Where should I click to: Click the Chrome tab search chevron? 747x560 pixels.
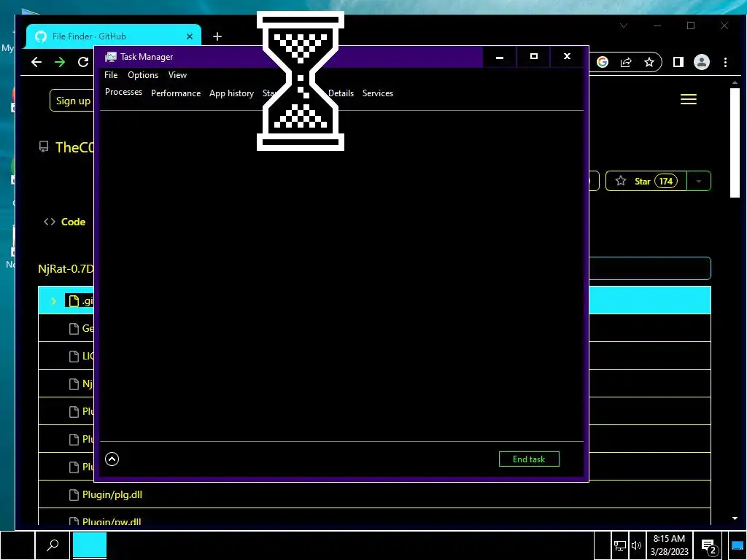(624, 26)
